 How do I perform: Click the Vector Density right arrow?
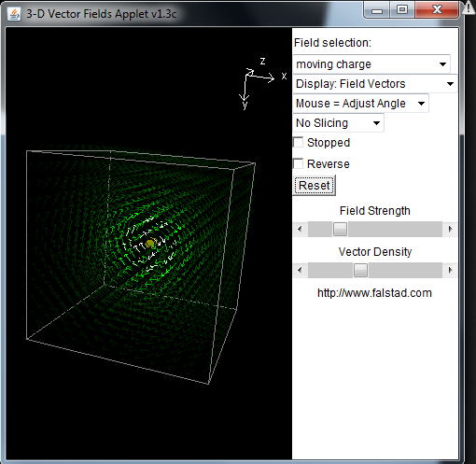tap(450, 270)
